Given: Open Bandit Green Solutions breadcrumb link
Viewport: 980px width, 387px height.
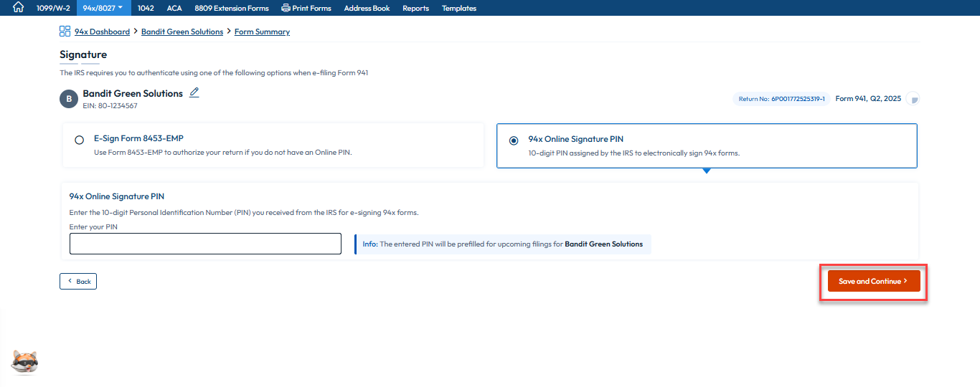Looking at the screenshot, I should 182,32.
